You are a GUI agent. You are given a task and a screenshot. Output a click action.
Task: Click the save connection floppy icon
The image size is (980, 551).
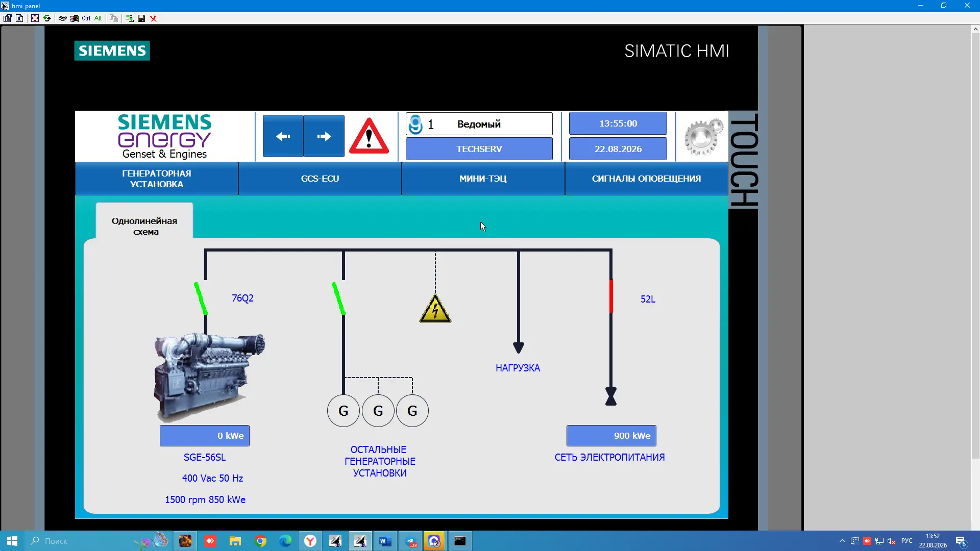click(141, 18)
